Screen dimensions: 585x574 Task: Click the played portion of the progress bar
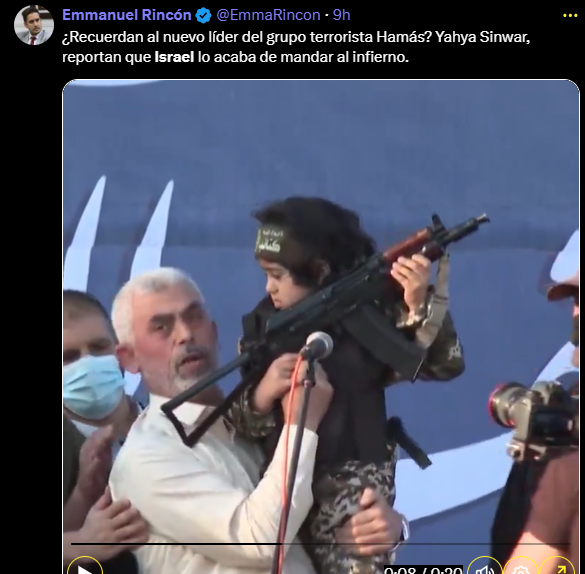coord(175,544)
